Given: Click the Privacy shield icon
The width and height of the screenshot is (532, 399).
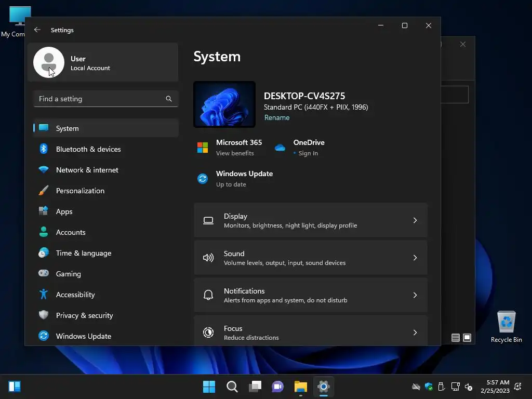Looking at the screenshot, I should click(x=44, y=315).
